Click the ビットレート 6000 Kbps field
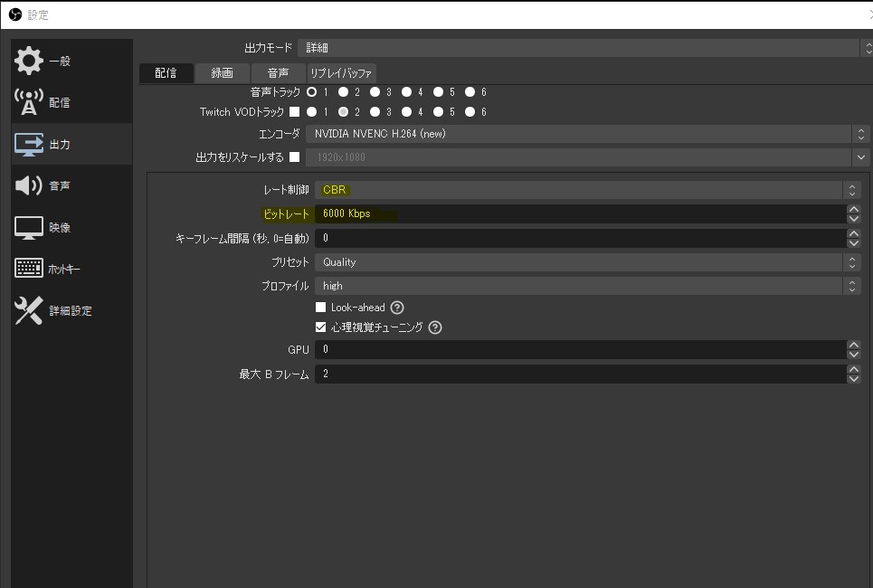The height and width of the screenshot is (588, 873). point(579,214)
